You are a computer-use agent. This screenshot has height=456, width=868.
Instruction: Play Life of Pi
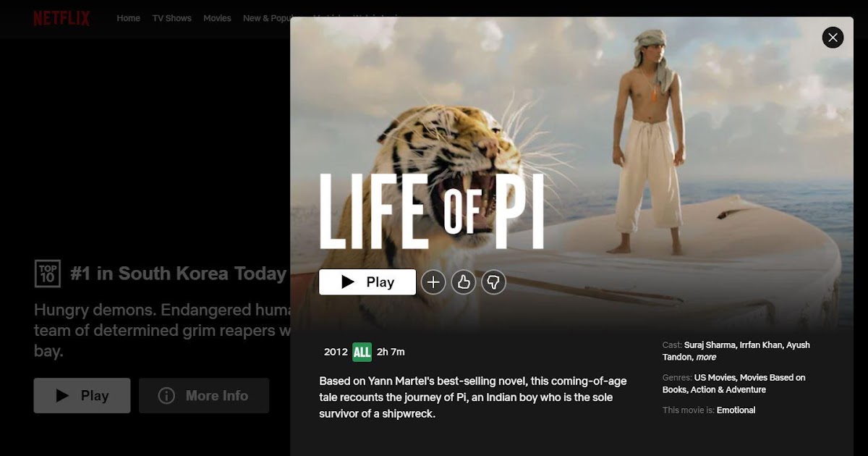[x=367, y=282]
